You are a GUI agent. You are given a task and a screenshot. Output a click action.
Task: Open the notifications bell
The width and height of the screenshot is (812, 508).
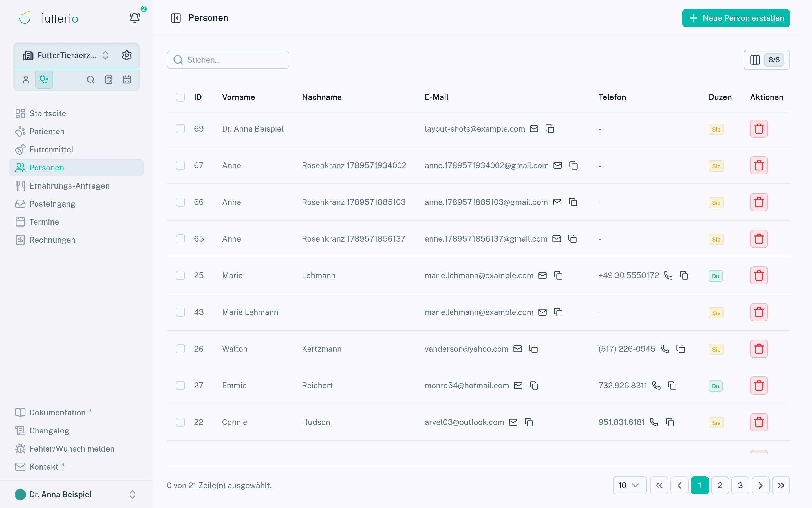[134, 18]
